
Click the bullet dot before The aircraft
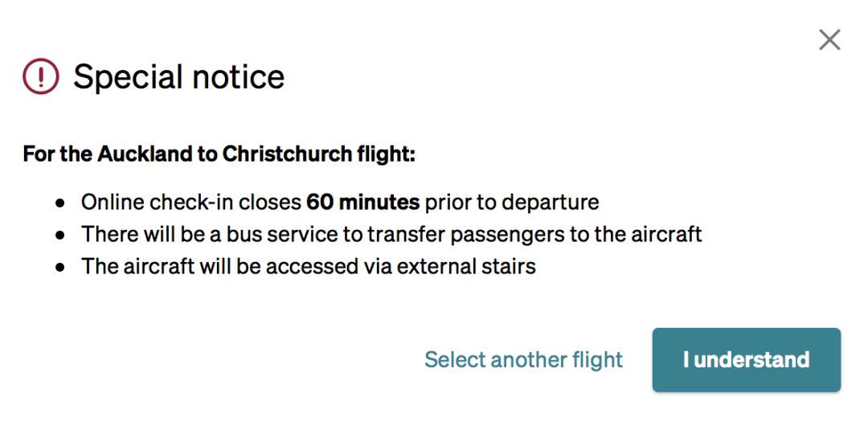[60, 268]
